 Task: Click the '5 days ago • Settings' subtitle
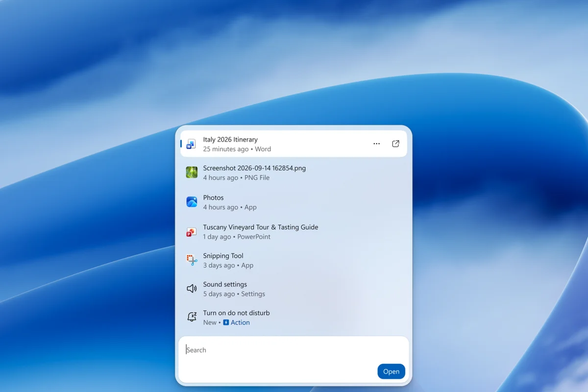234,294
